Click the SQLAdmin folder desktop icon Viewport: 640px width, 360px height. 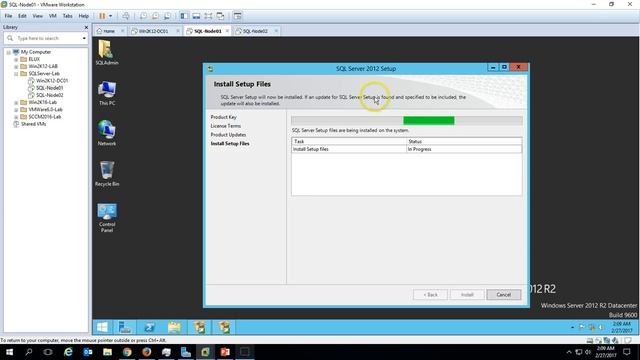click(107, 52)
